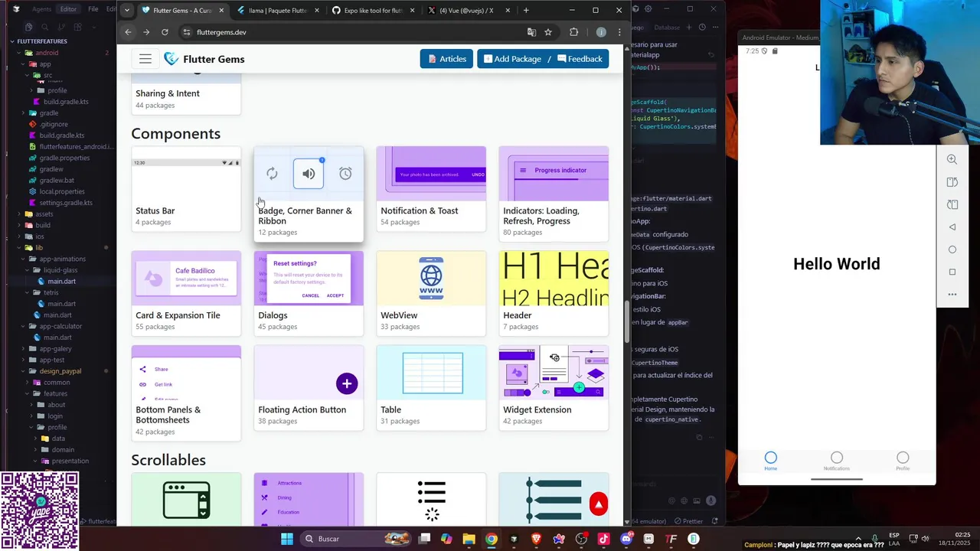Open the Widget Extension category card
The width and height of the screenshot is (980, 551).
(x=554, y=388)
